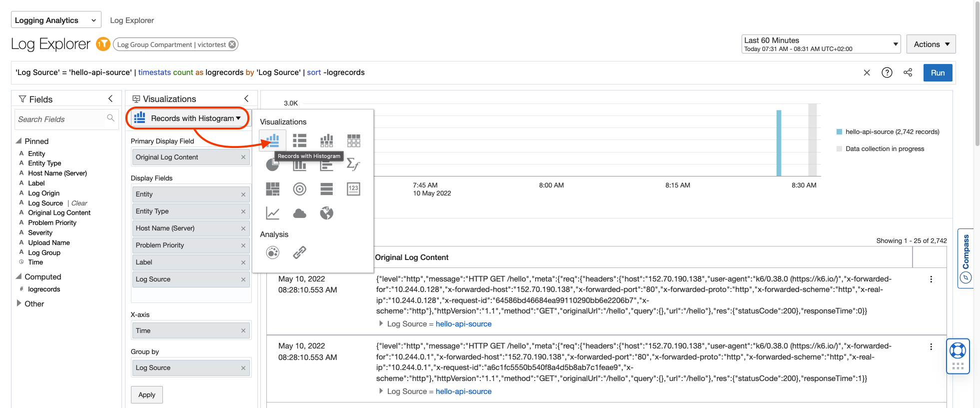Remove Host Name (Server) display field
The height and width of the screenshot is (408, 980).
[x=243, y=228]
